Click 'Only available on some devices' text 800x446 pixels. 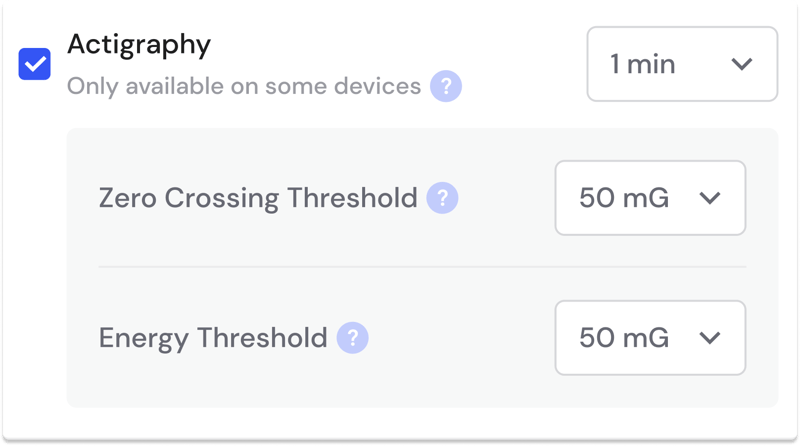(x=243, y=86)
